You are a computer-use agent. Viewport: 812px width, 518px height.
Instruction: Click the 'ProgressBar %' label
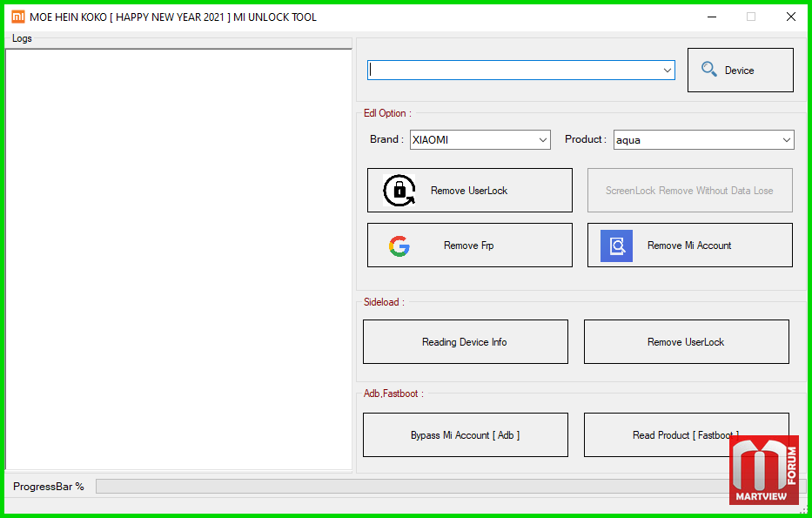pyautogui.click(x=48, y=487)
